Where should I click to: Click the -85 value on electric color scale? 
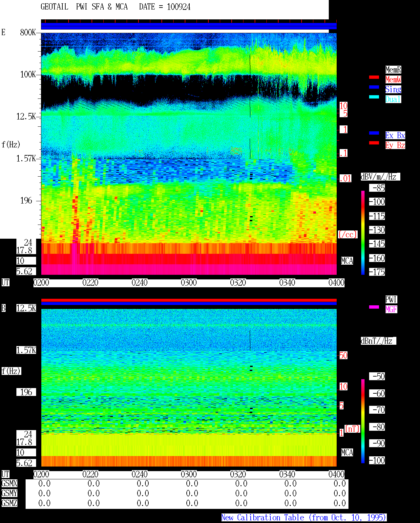point(377,188)
